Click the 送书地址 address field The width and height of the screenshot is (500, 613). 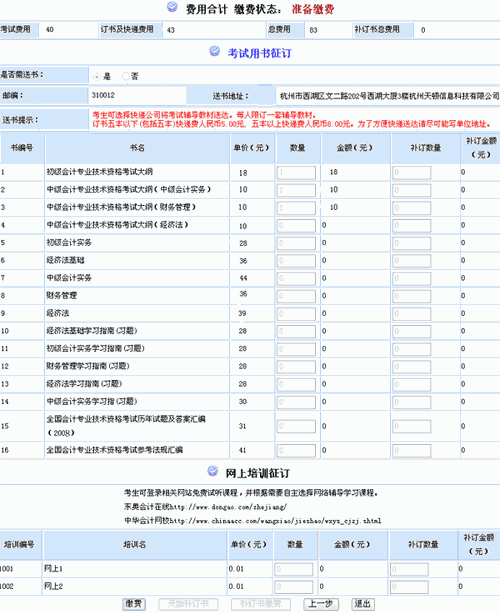[x=388, y=96]
